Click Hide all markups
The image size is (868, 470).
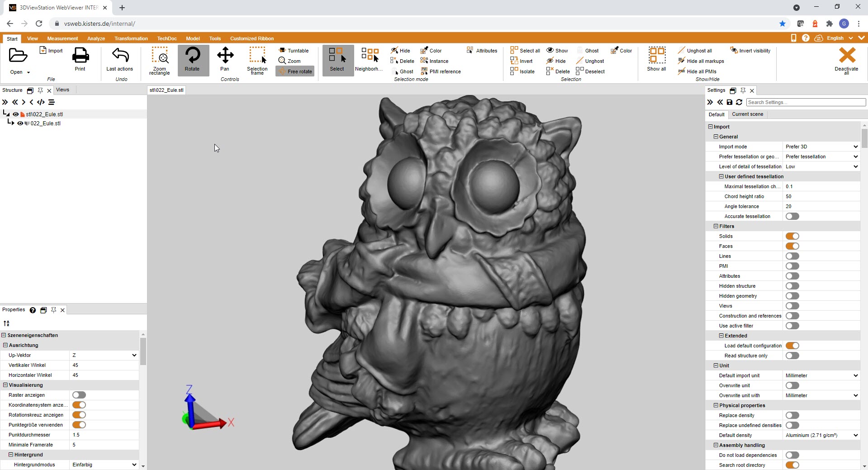click(x=701, y=61)
